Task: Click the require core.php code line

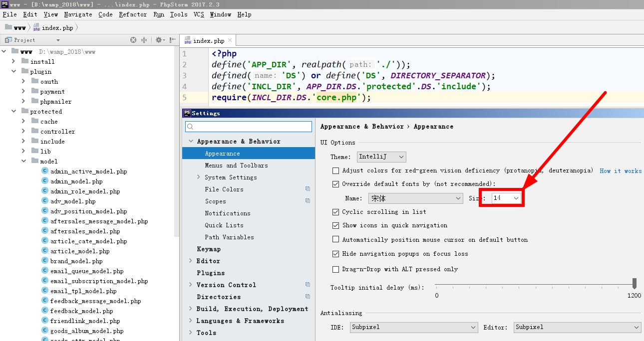Action: pyautogui.click(x=292, y=97)
